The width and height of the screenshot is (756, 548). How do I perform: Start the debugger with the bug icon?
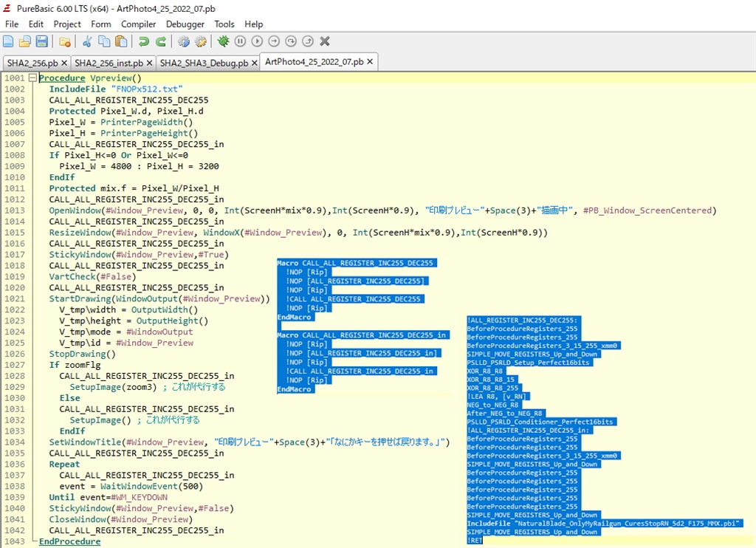tap(223, 41)
